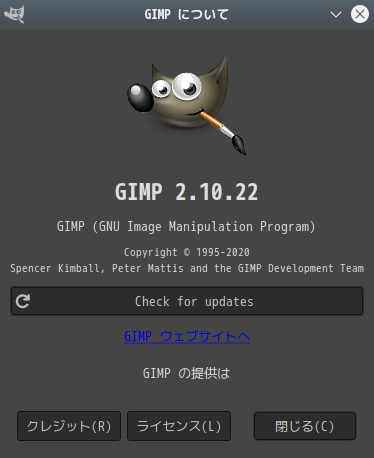Click the GIMP の提供は text
374x458 pixels.
pos(187,373)
